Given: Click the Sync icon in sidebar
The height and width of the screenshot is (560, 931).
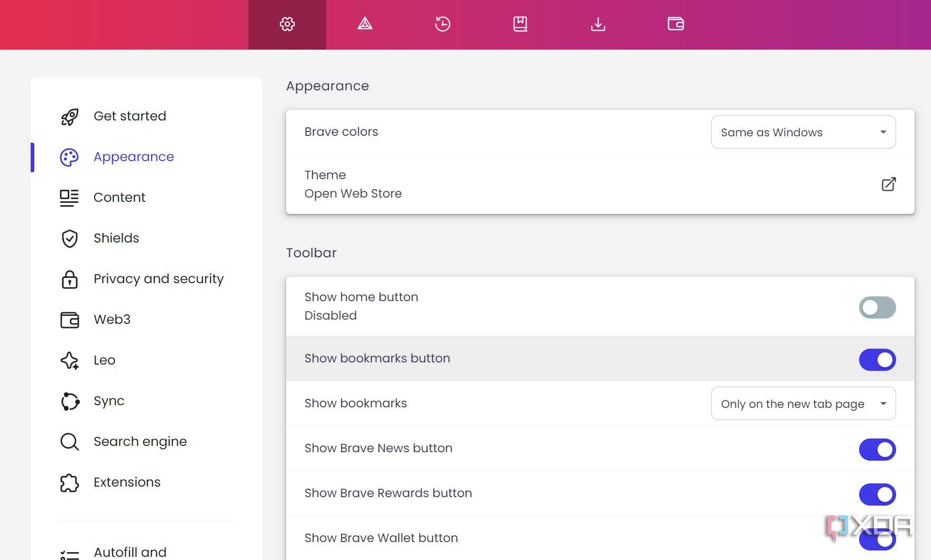Looking at the screenshot, I should coord(70,401).
